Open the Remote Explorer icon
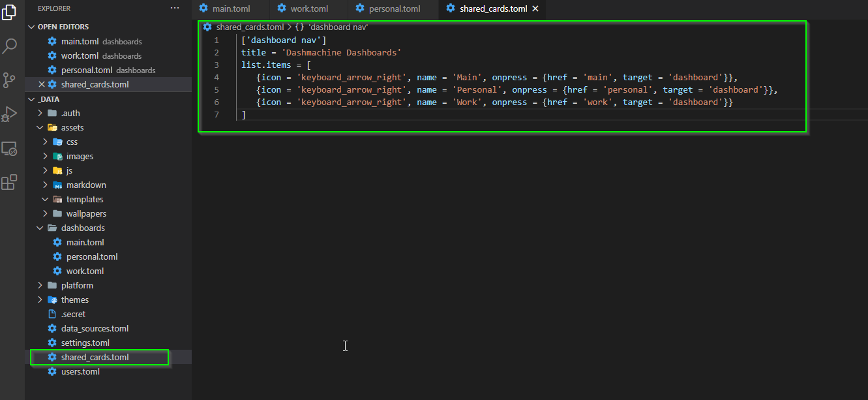Screen dimensions: 868x400 tap(9, 149)
